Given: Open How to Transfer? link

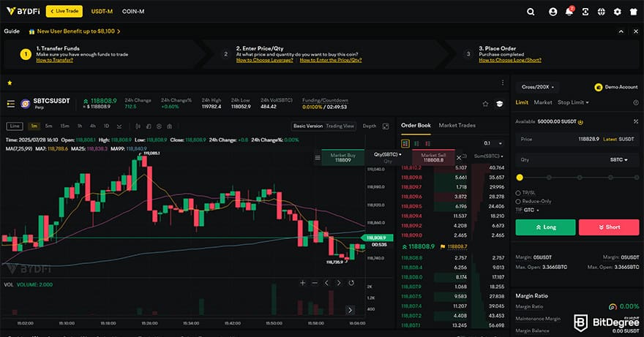Looking at the screenshot, I should point(55,60).
